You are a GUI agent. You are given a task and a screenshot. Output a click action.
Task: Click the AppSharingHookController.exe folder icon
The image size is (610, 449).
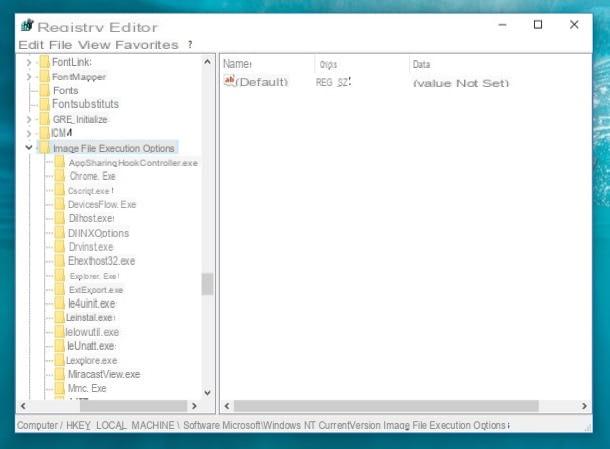pos(60,162)
